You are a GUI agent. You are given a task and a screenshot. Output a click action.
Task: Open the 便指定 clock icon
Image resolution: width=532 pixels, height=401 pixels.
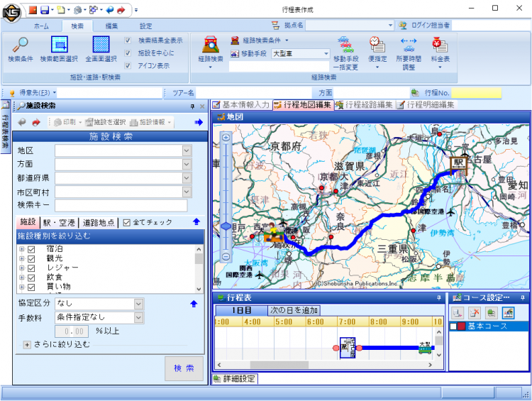[x=377, y=46]
